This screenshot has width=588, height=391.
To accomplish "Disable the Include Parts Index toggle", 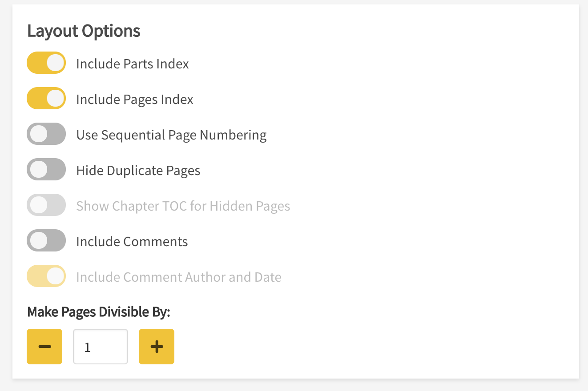I will [x=46, y=63].
